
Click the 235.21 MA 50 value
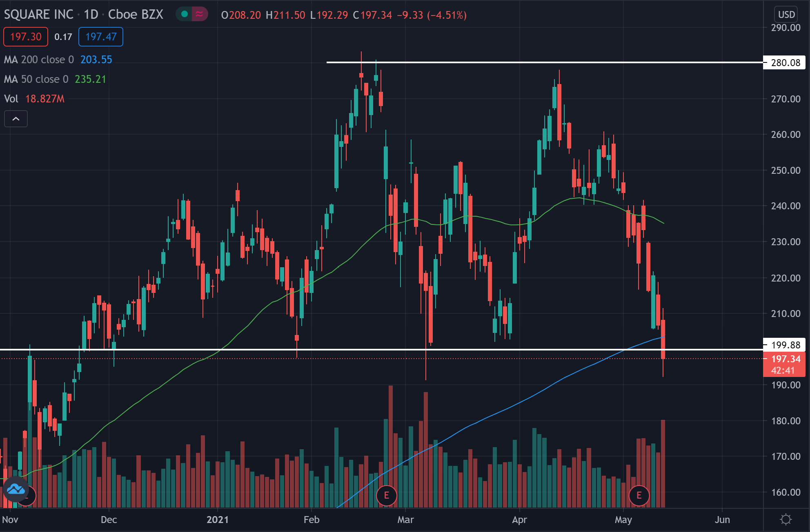point(91,79)
